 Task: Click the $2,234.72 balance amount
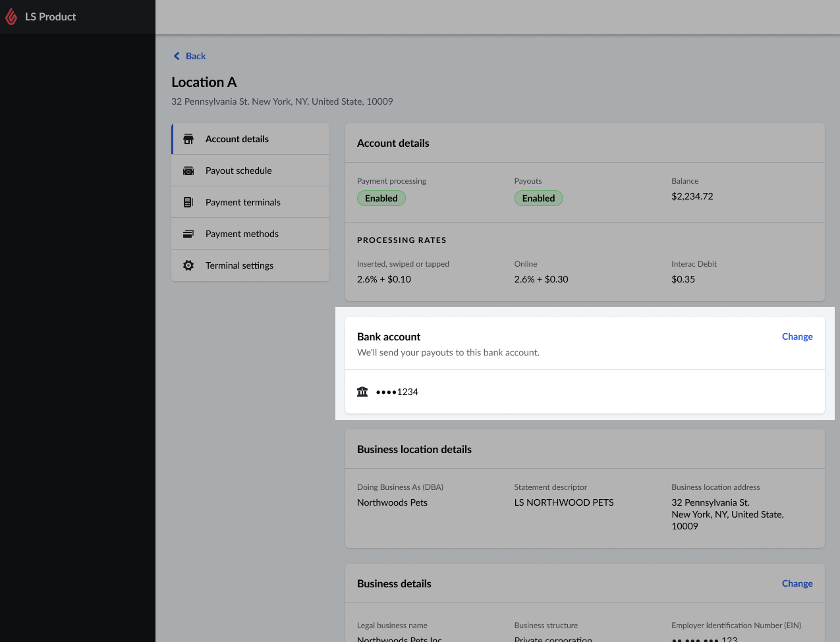coord(692,196)
